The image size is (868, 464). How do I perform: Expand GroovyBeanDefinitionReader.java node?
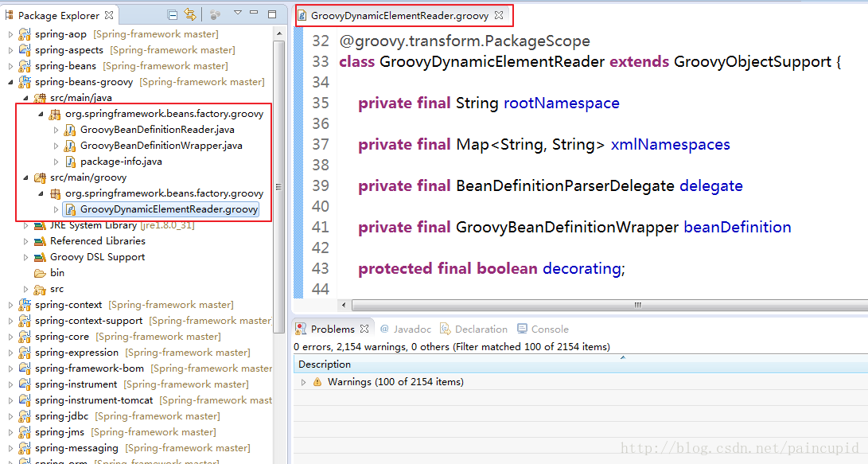point(56,130)
